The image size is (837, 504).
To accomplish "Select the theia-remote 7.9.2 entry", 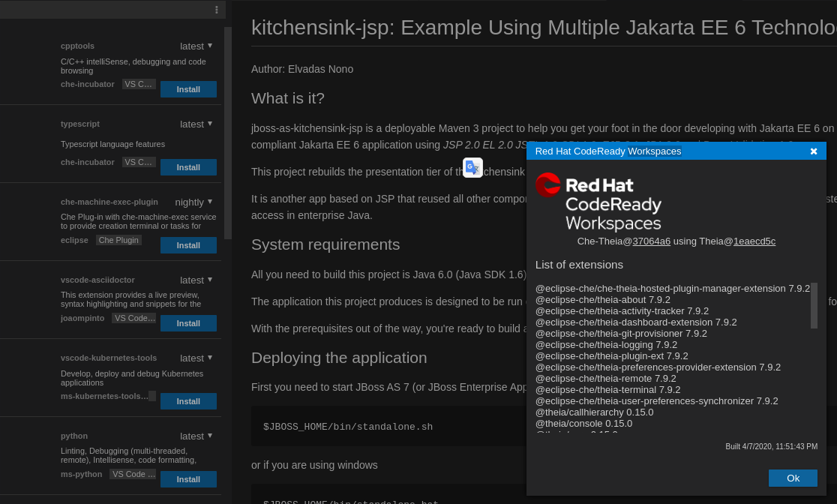I will 605,379.
